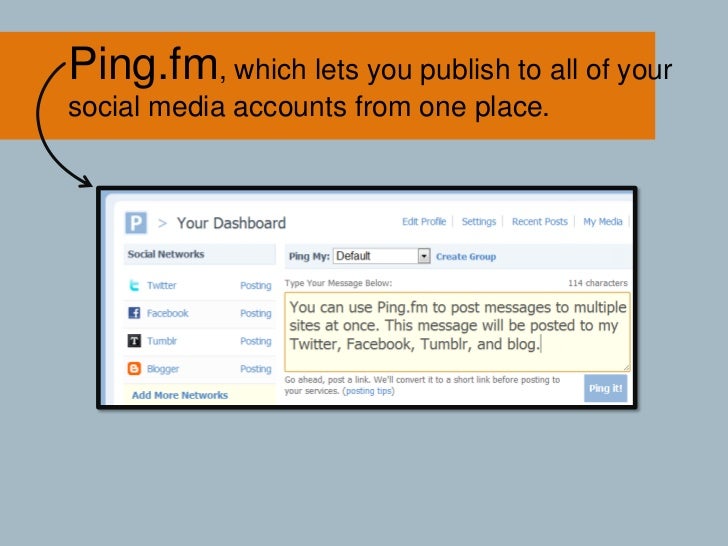The image size is (728, 546).
Task: Toggle Posting status for Twitter
Action: click(x=256, y=286)
